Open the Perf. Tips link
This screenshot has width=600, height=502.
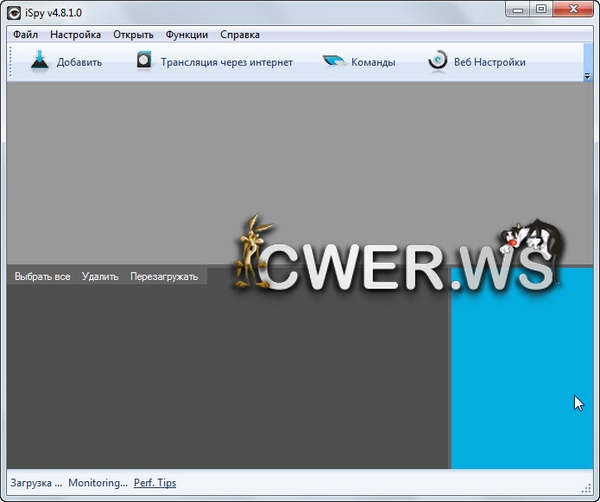pos(155,483)
